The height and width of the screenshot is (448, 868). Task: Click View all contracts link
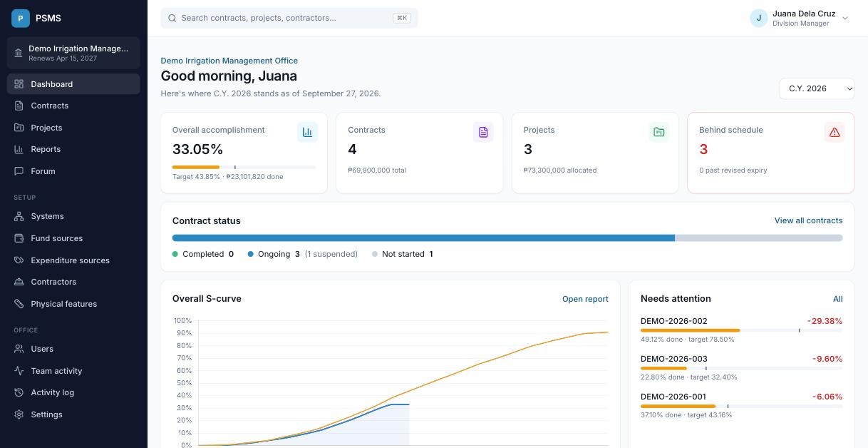click(x=808, y=220)
